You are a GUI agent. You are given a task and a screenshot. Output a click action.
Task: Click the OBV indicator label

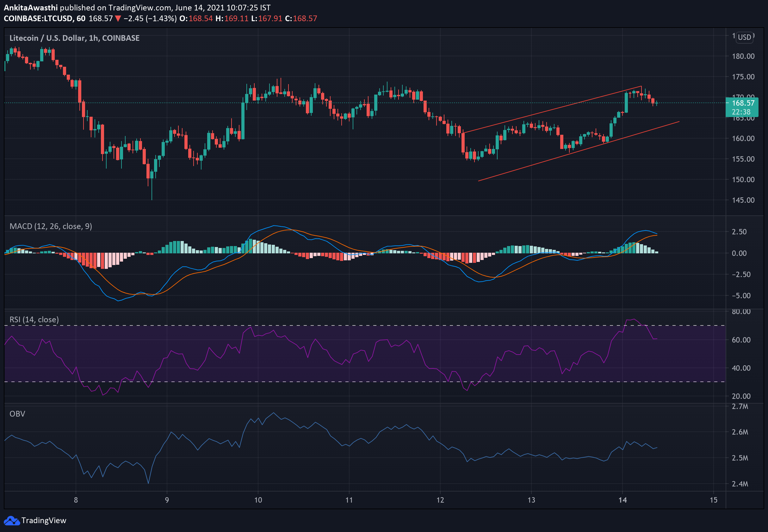pos(17,414)
